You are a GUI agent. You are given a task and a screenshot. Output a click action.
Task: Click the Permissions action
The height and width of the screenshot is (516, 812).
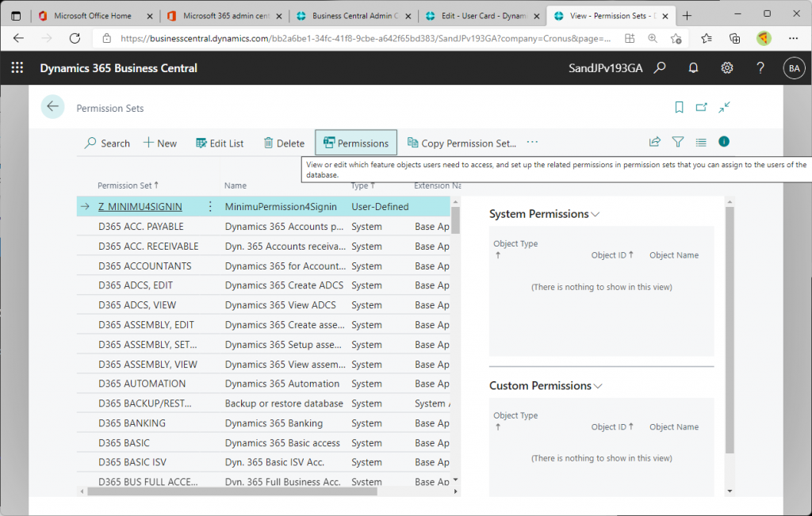[355, 143]
